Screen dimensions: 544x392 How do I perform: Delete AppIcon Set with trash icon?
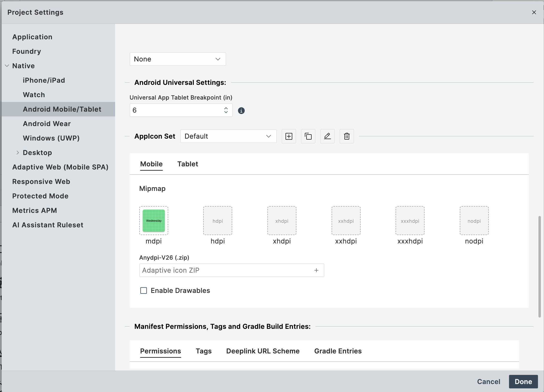point(347,136)
